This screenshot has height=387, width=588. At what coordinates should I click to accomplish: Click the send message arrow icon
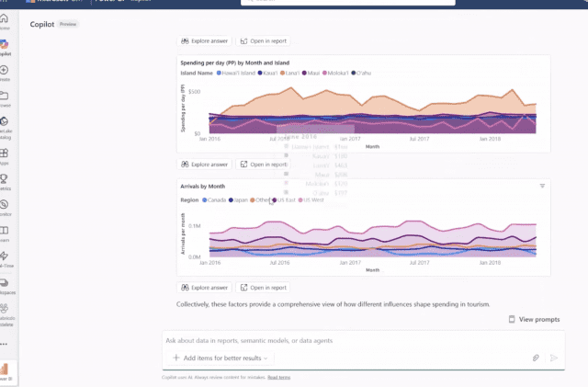pyautogui.click(x=554, y=359)
